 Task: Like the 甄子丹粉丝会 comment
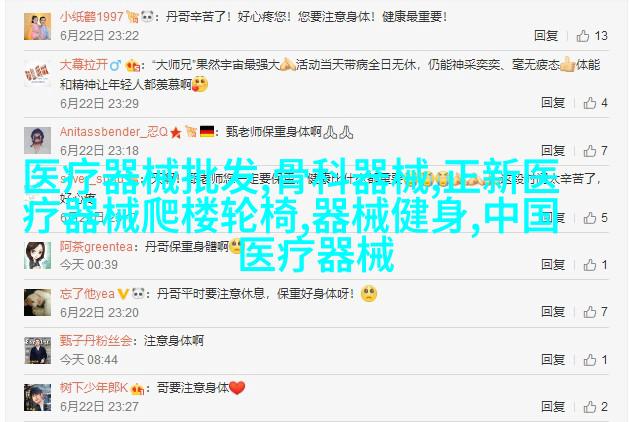[590, 360]
